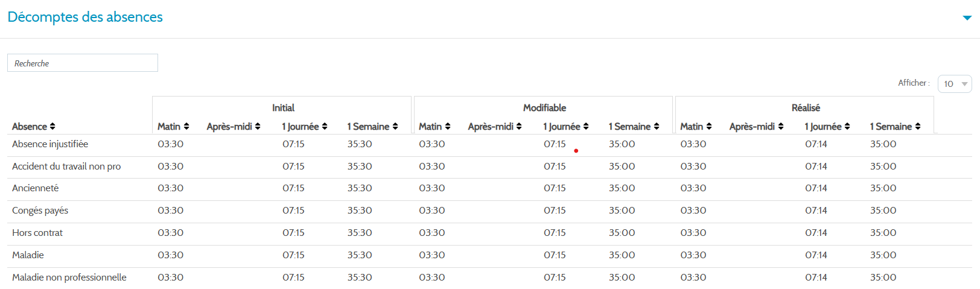Select the Absence injustifiée row label
This screenshot has width=980, height=289.
(50, 144)
